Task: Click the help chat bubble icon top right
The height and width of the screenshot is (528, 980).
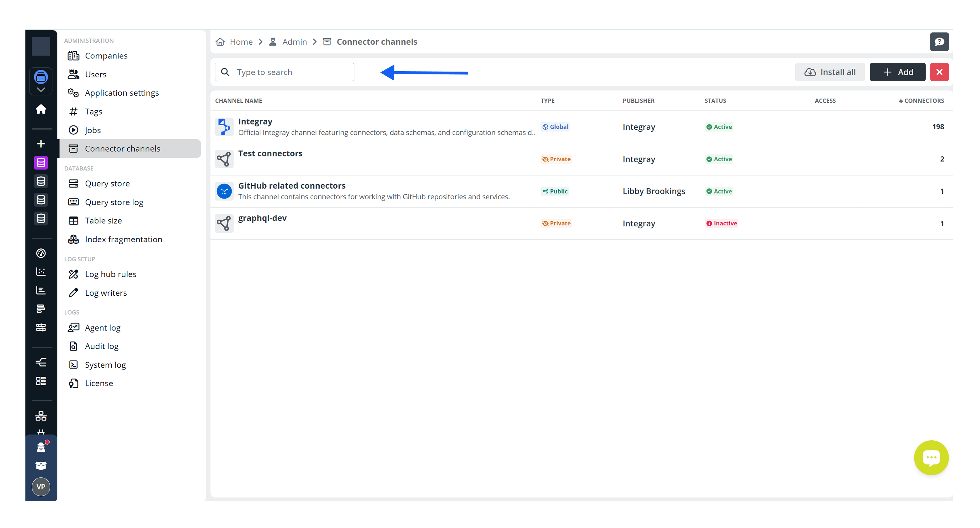Action: click(939, 42)
